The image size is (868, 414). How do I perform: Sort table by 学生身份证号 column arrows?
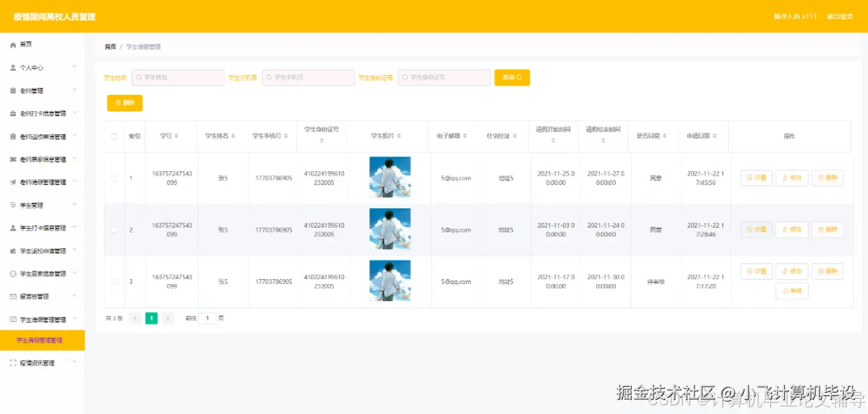(x=322, y=141)
